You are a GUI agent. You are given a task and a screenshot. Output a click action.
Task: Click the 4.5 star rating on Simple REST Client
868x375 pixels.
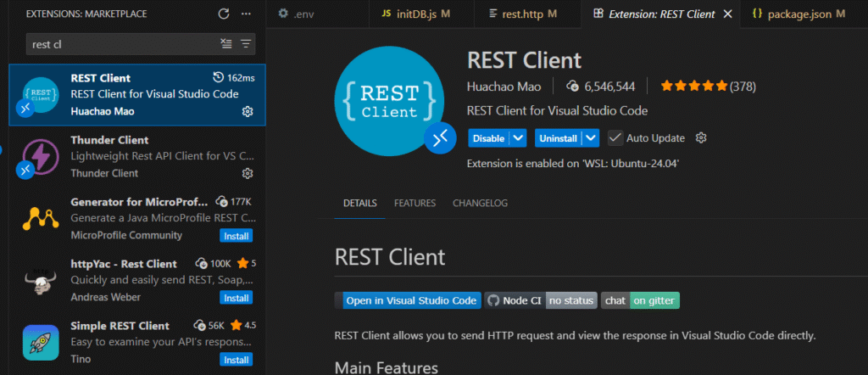click(243, 325)
